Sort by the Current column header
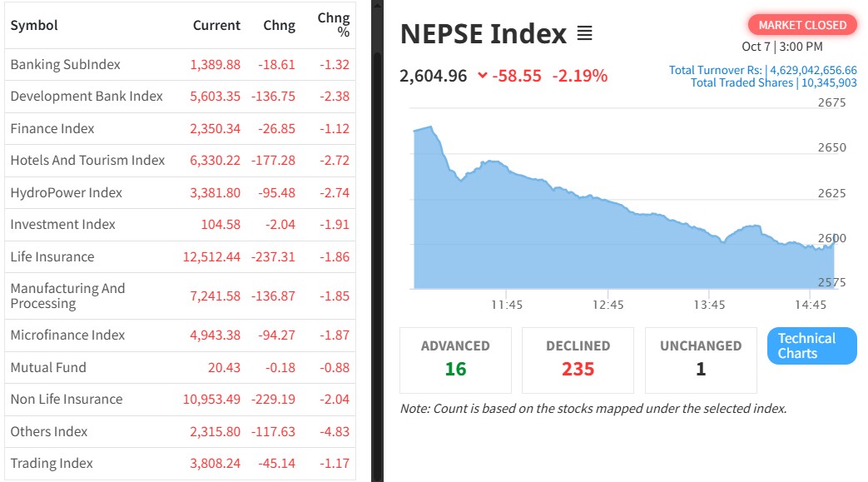 coord(216,25)
